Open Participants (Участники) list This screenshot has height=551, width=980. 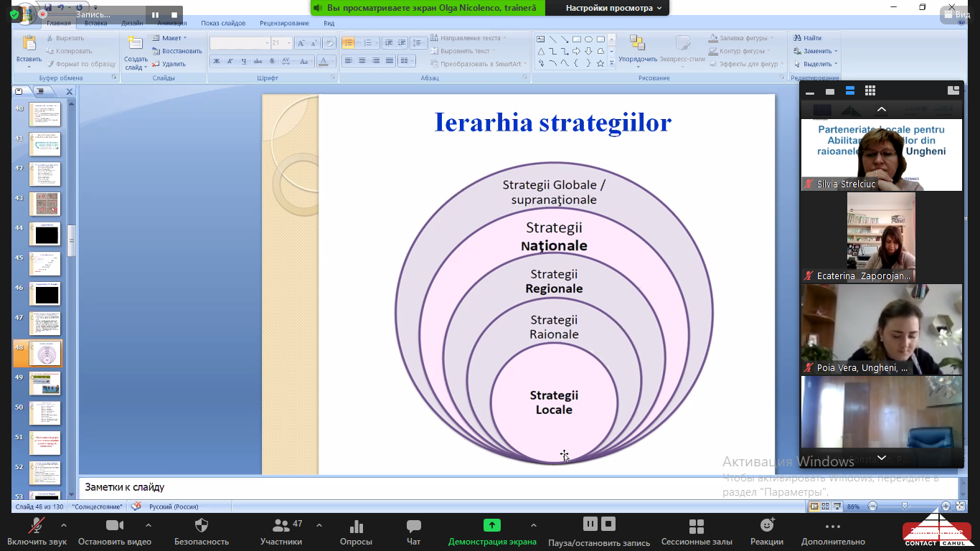[281, 532]
